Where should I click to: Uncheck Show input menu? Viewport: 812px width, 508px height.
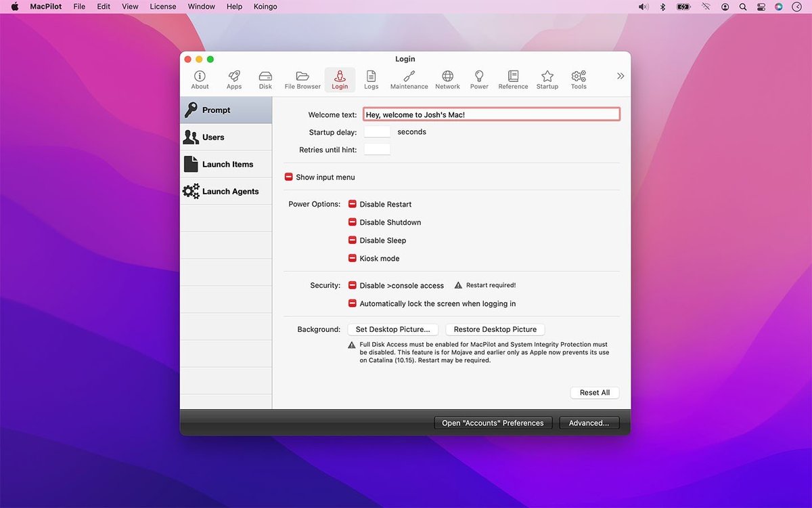pos(288,177)
